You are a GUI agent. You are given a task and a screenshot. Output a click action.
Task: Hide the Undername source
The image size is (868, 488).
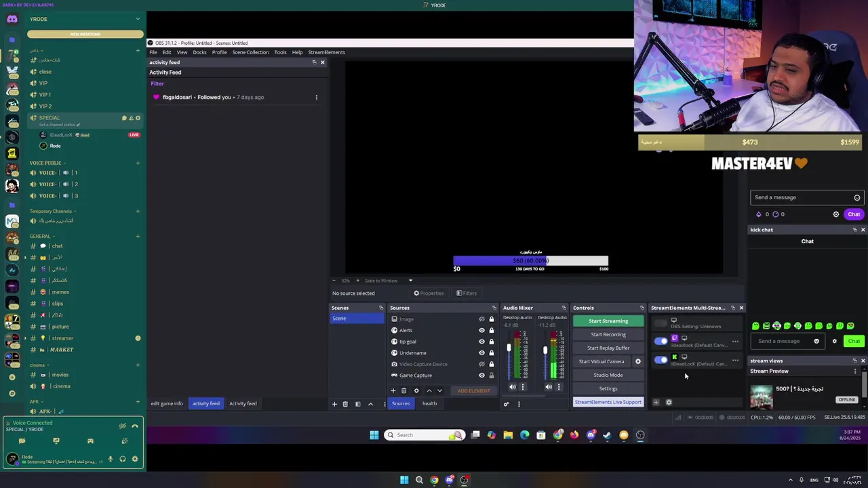482,352
